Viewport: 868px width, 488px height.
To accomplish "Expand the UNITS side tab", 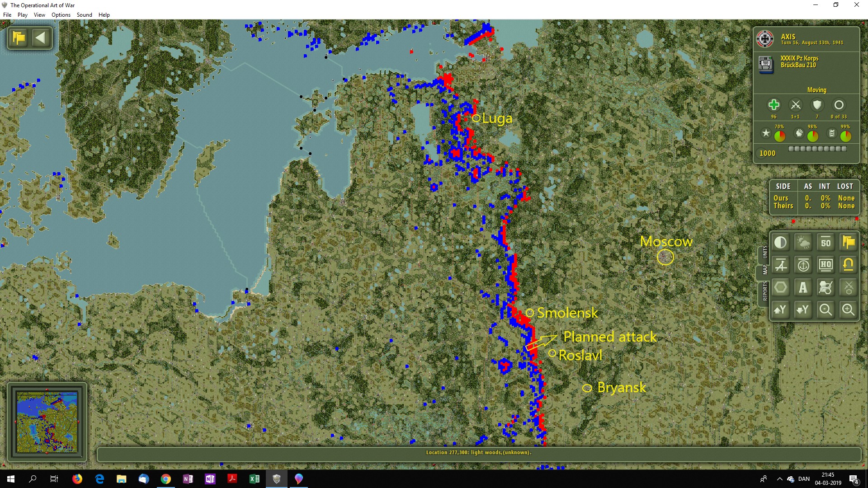I will pyautogui.click(x=765, y=252).
